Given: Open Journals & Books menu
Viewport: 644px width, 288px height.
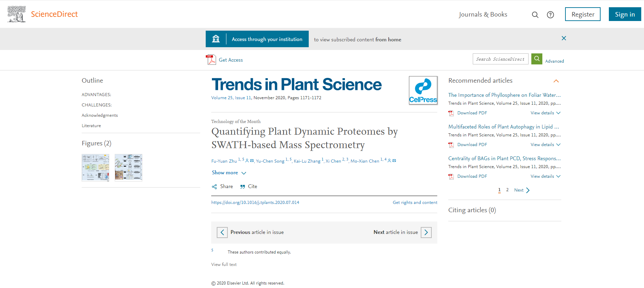Looking at the screenshot, I should (483, 14).
